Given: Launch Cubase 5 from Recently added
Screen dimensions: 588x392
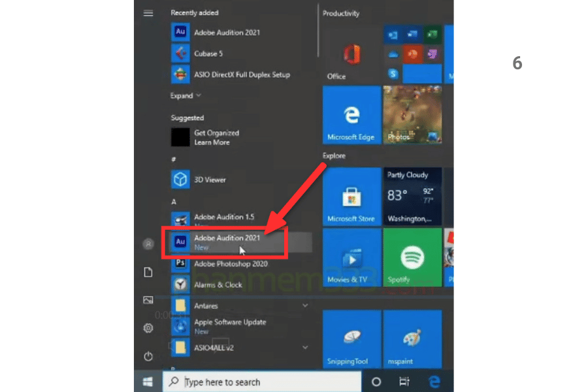Looking at the screenshot, I should (208, 54).
